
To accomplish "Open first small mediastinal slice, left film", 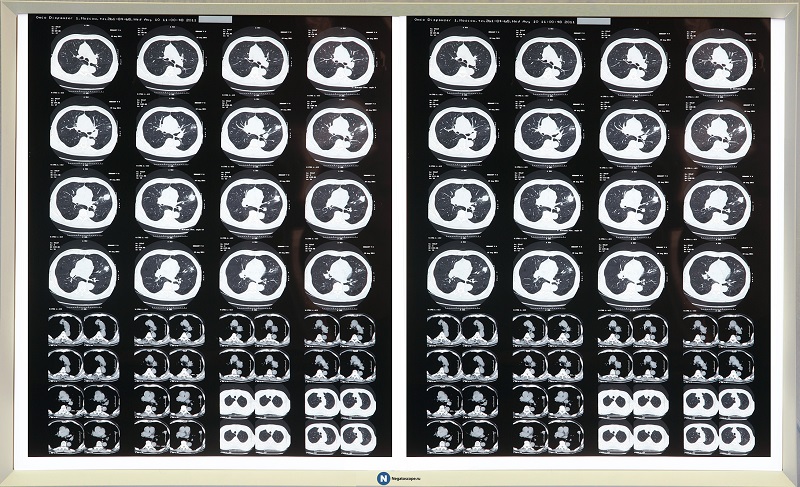I will click(x=65, y=330).
